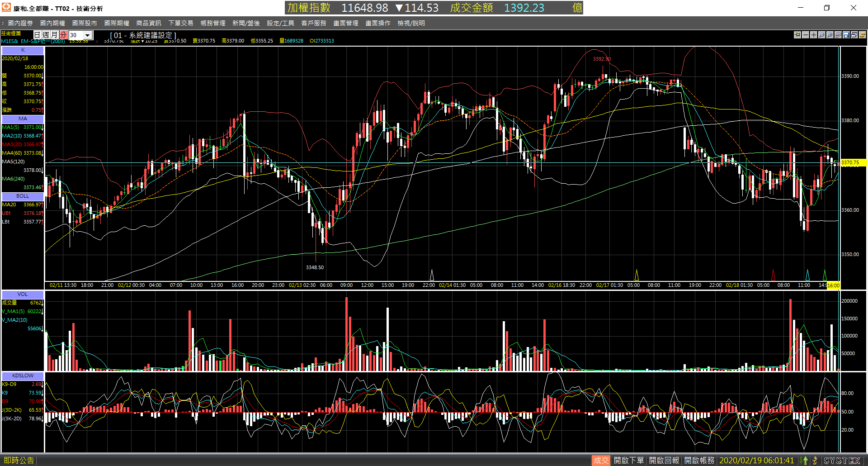Image resolution: width=868 pixels, height=466 pixels.
Task: Open the 國內證券 menu
Action: click(20, 23)
